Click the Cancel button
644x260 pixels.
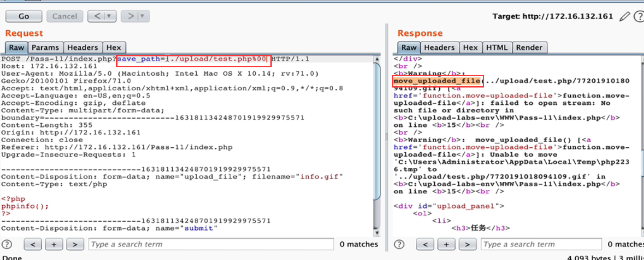coord(64,16)
